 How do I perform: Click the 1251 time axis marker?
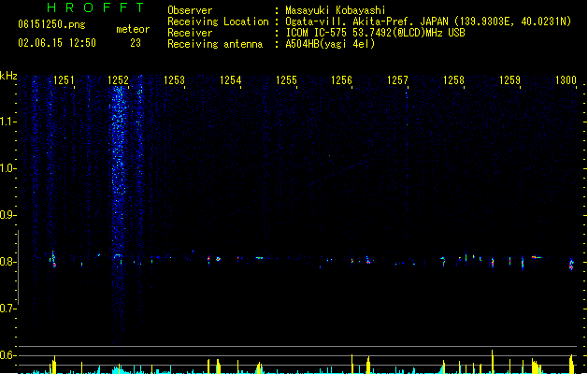point(64,80)
